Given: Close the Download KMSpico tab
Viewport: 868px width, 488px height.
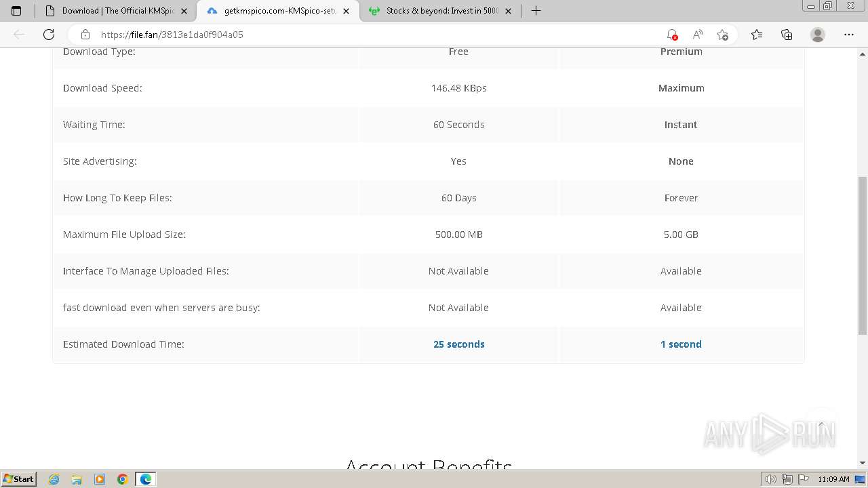Looking at the screenshot, I should pyautogui.click(x=184, y=11).
